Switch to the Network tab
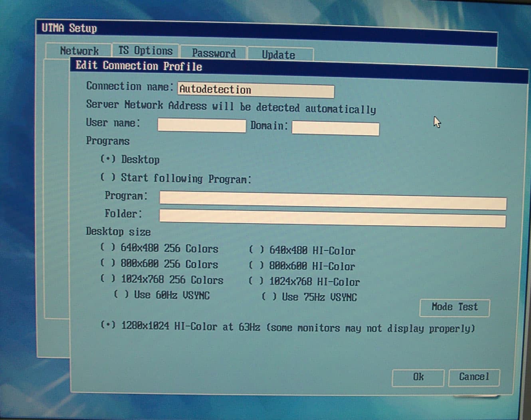 coord(79,51)
